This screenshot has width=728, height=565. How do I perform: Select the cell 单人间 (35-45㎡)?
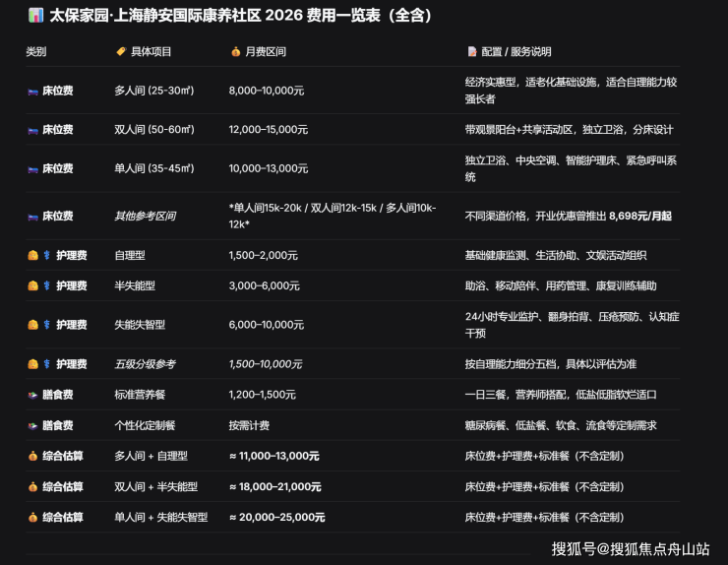tap(154, 168)
